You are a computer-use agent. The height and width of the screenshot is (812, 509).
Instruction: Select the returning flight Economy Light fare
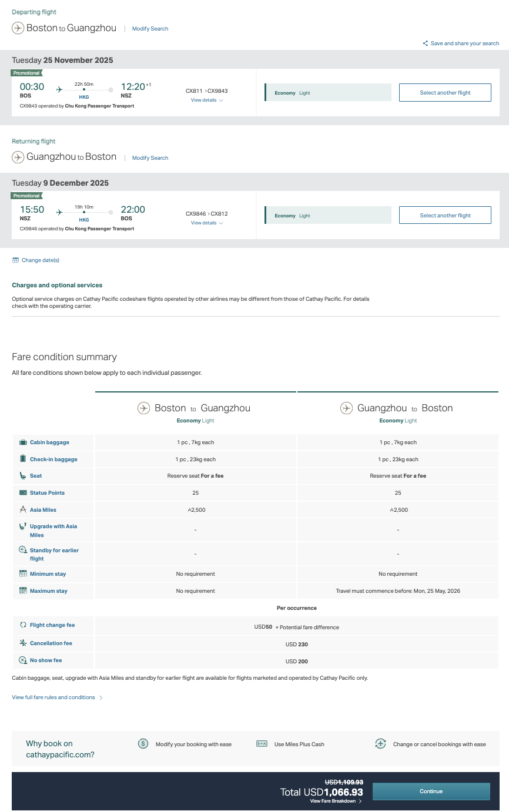click(x=328, y=216)
